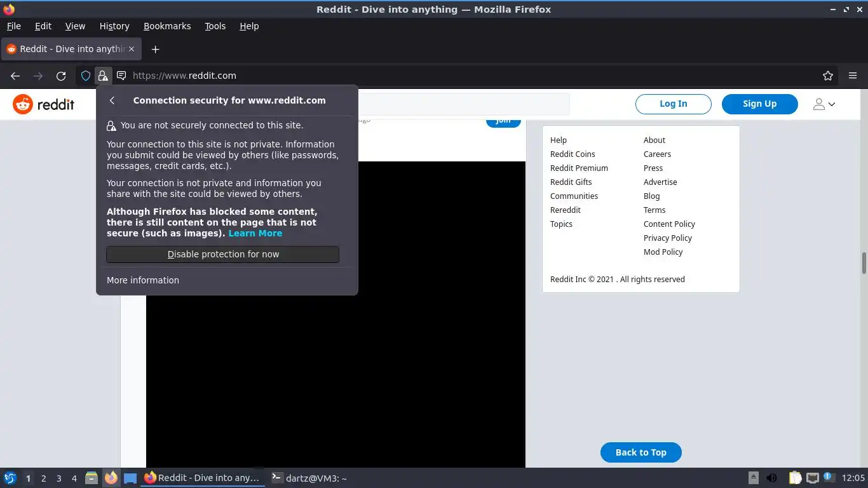Launch Firefox from the taskbar quick launcher

click(x=111, y=478)
